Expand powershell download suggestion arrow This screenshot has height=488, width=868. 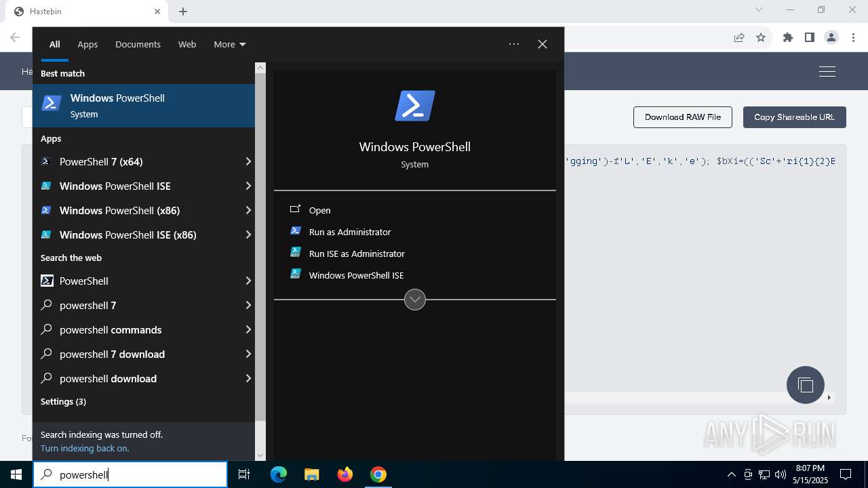248,378
